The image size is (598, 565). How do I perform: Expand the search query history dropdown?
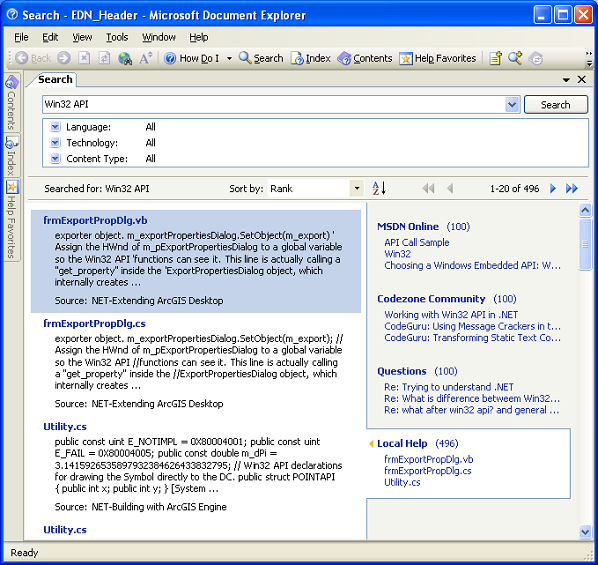click(512, 104)
